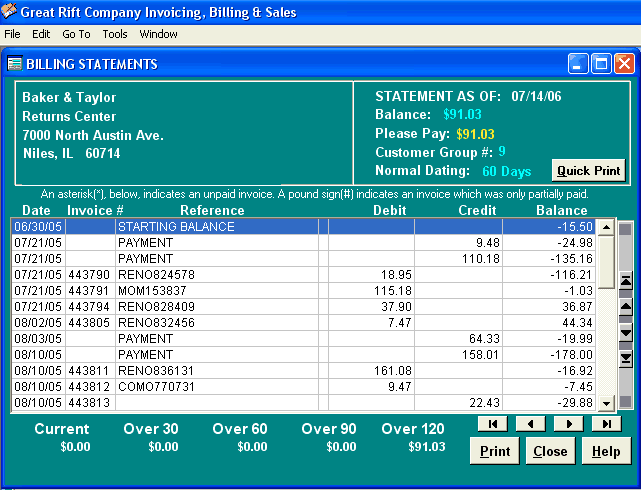Open the Window menu

tap(159, 34)
